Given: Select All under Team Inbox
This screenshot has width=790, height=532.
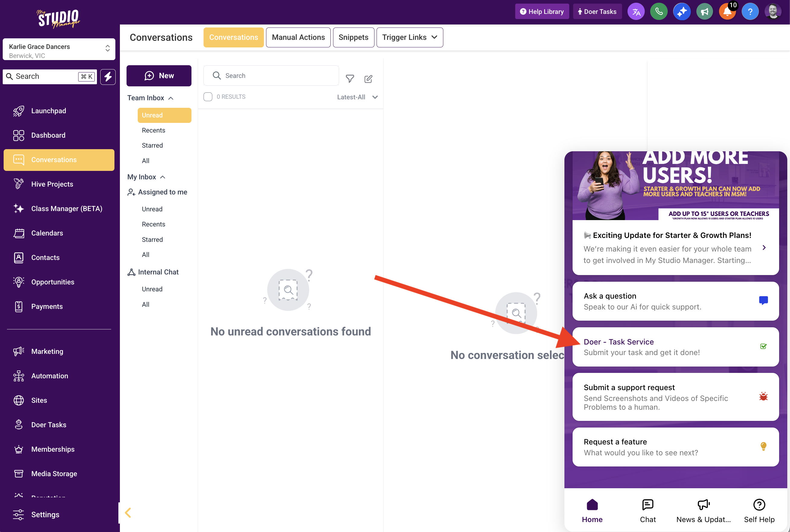Looking at the screenshot, I should [x=146, y=161].
